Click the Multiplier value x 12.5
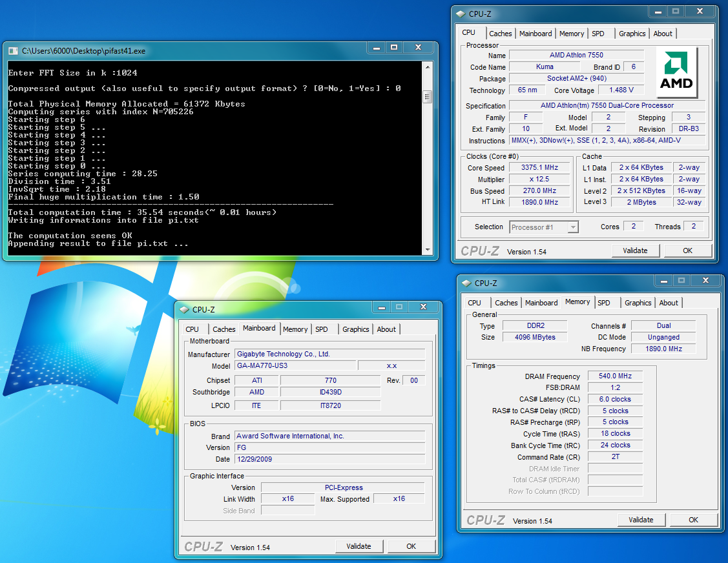The width and height of the screenshot is (728, 563). click(539, 179)
